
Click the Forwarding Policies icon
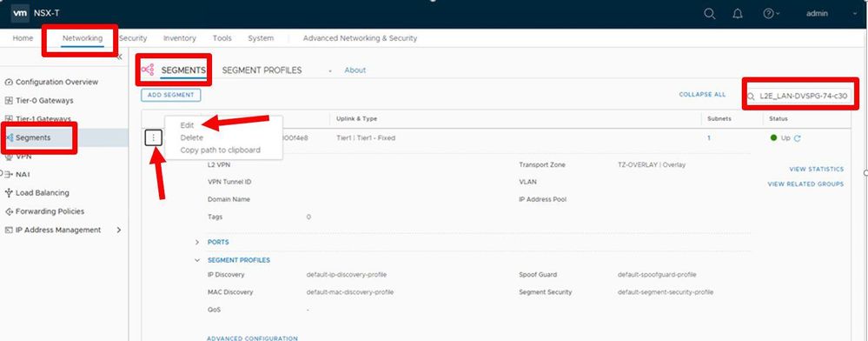click(9, 211)
